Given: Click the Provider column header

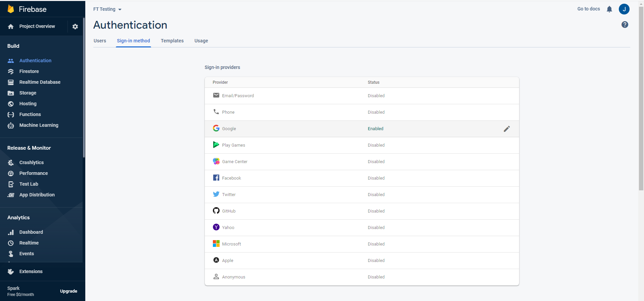Looking at the screenshot, I should [x=220, y=82].
